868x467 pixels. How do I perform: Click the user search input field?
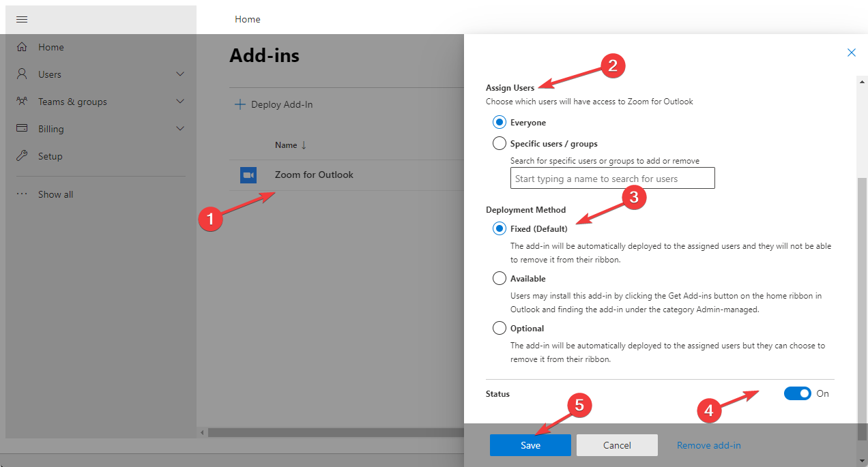(x=612, y=177)
